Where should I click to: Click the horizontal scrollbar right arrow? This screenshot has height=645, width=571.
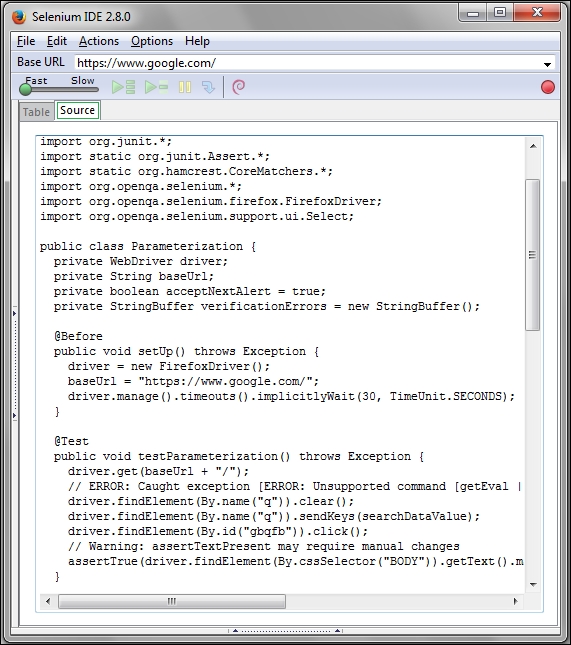point(515,601)
